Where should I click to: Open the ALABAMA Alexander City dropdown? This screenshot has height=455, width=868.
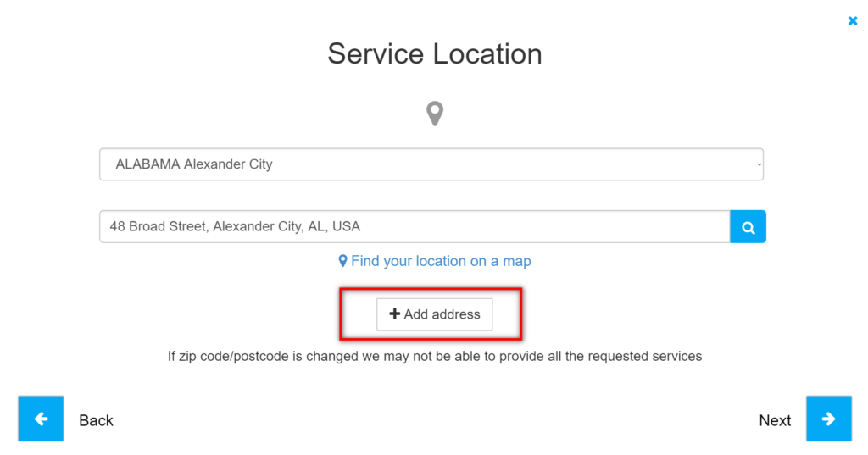(x=431, y=164)
